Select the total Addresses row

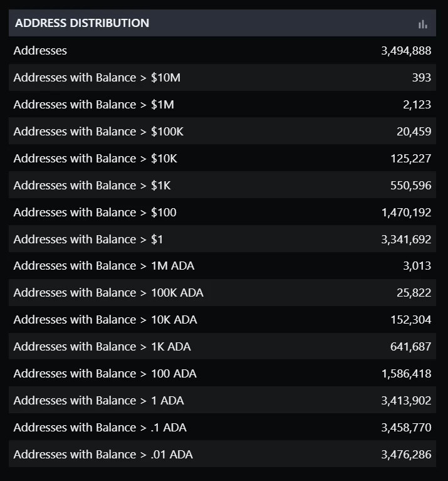pyautogui.click(x=222, y=51)
